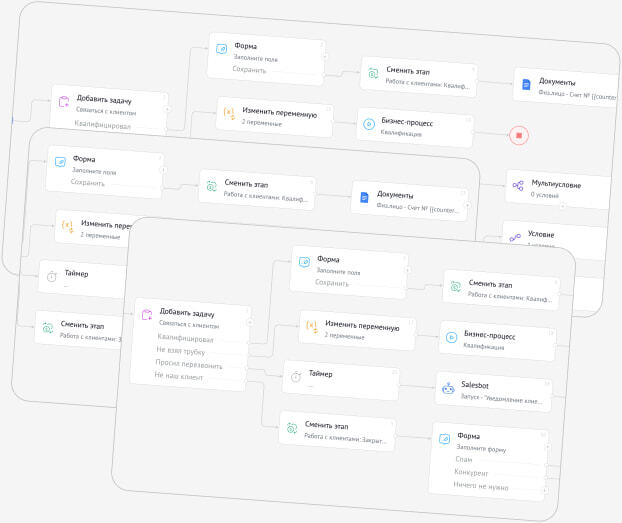This screenshot has height=523, width=622.
Task: Click Форма icon in middle panel
Action: (x=60, y=162)
